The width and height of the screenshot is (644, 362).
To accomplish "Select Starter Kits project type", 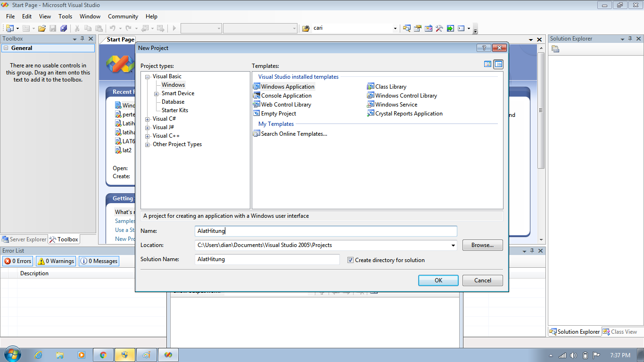I will tap(175, 110).
